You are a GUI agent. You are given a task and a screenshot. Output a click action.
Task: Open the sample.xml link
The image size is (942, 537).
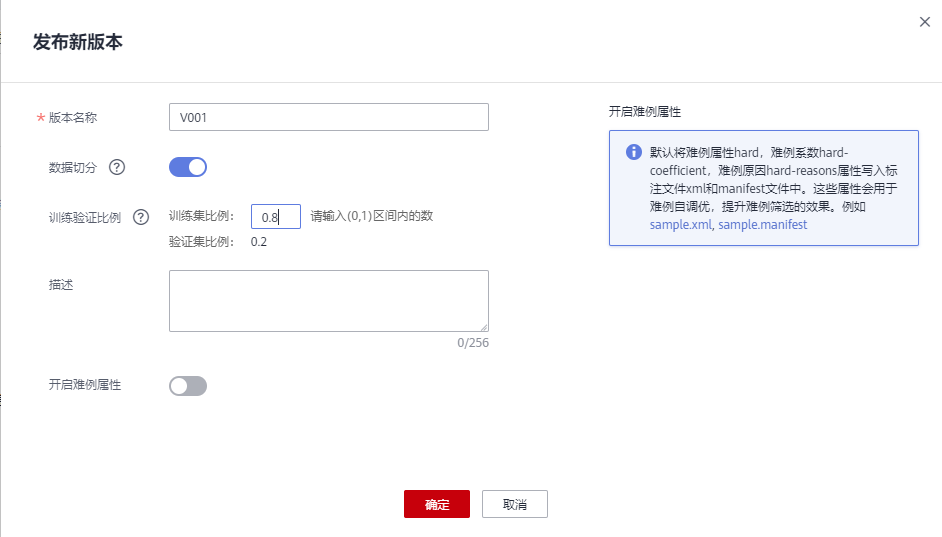[x=680, y=225]
